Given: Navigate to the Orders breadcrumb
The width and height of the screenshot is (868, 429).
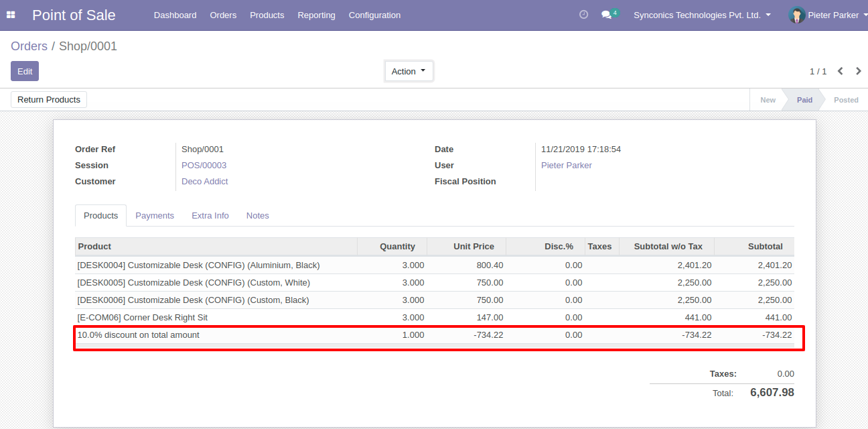Looking at the screenshot, I should tap(29, 46).
